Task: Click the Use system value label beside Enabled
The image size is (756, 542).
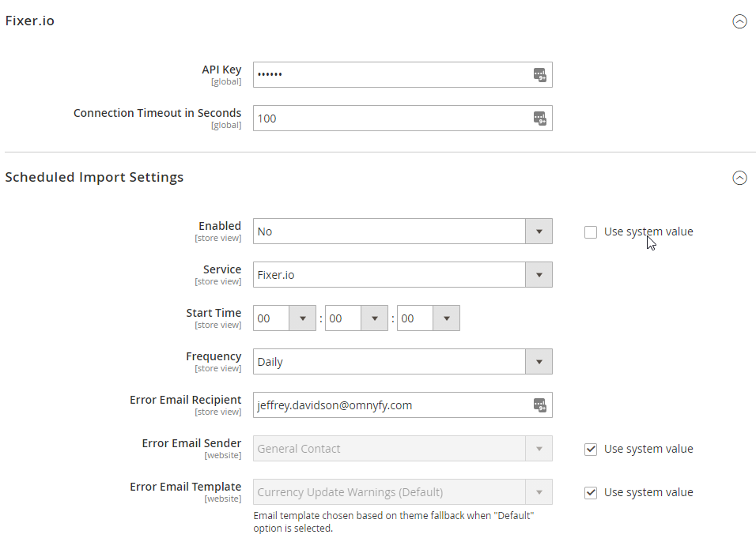Action: (648, 231)
